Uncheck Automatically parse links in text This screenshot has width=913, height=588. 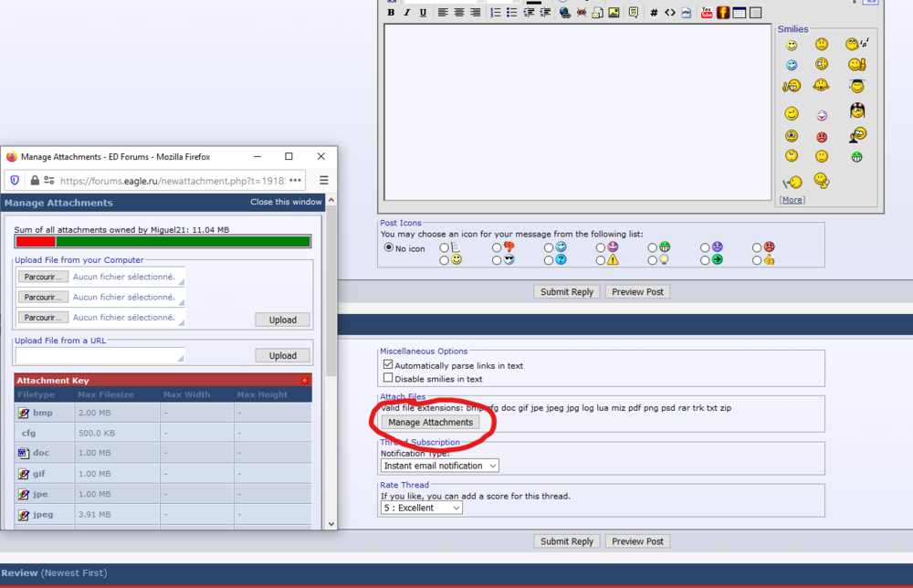point(388,364)
